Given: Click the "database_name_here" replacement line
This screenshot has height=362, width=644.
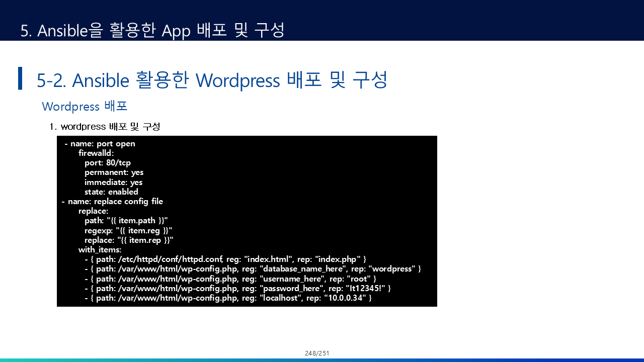Looking at the screenshot, I should 253,269.
